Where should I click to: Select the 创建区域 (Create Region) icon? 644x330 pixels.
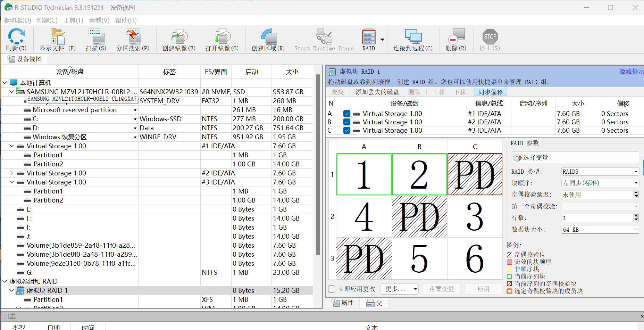point(268,36)
